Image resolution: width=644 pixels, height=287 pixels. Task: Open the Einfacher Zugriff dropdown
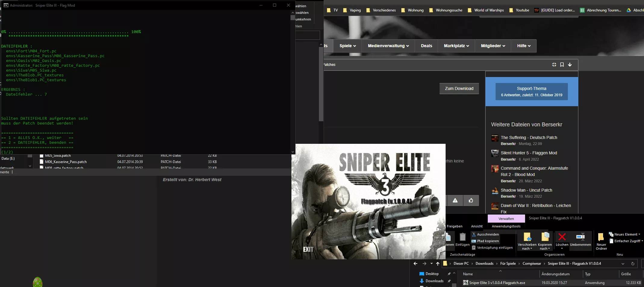[x=626, y=241]
